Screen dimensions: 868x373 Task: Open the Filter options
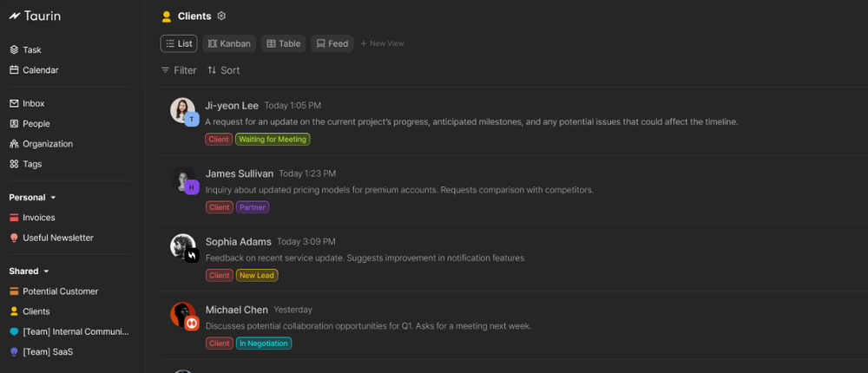point(179,70)
